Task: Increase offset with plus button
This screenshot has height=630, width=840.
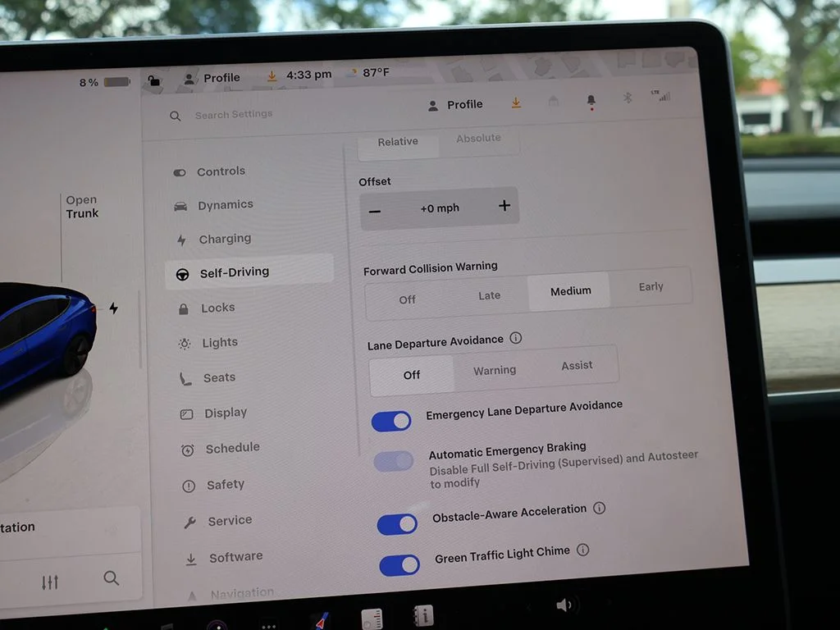Action: (504, 206)
